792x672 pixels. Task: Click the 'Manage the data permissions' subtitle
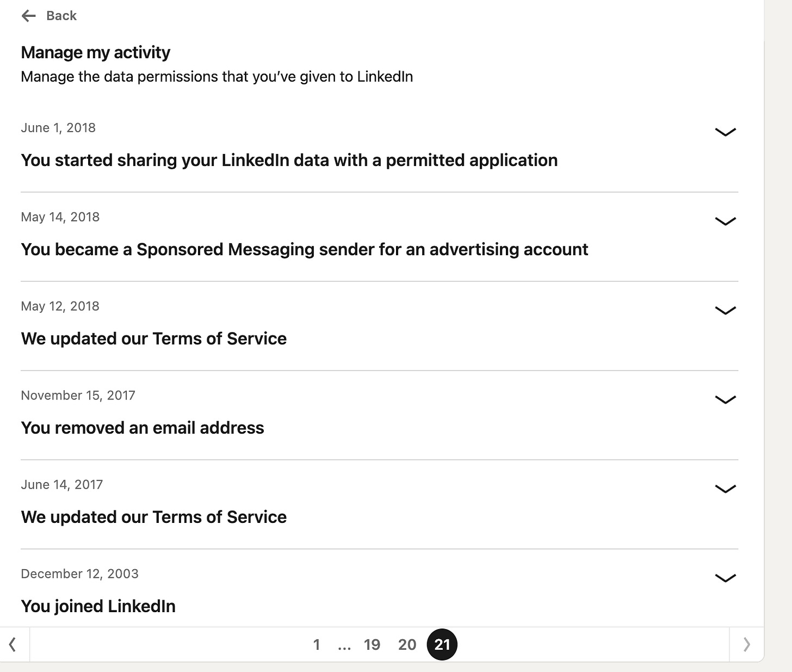[217, 77]
